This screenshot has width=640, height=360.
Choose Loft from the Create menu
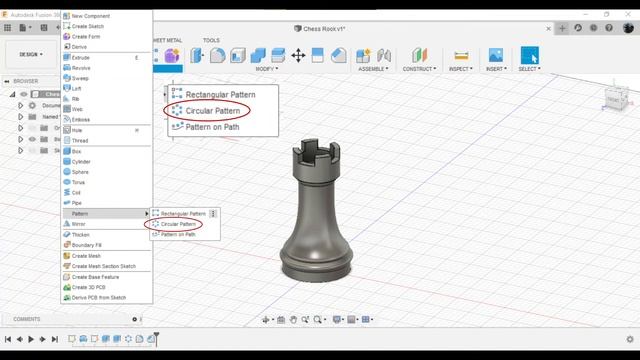106,88
